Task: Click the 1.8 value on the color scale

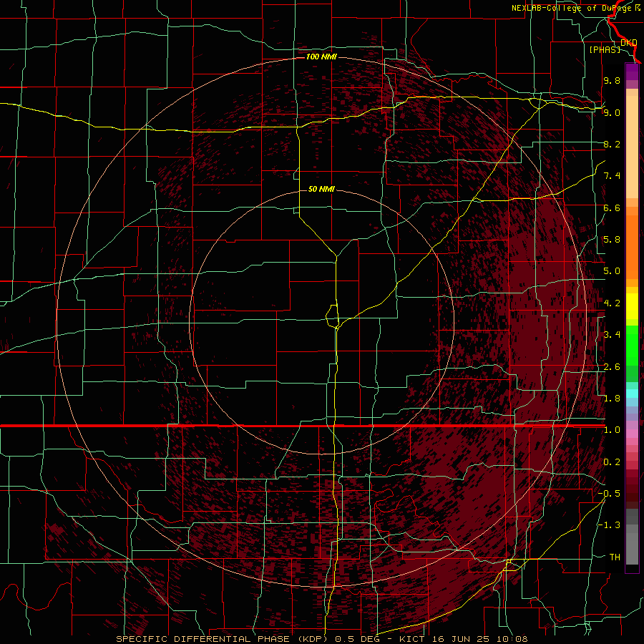Action: (612, 399)
